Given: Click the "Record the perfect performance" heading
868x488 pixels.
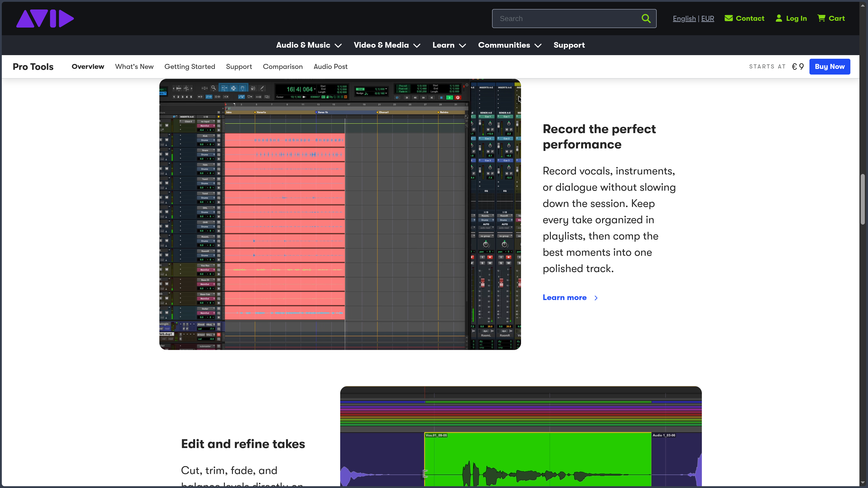Looking at the screenshot, I should tap(599, 136).
